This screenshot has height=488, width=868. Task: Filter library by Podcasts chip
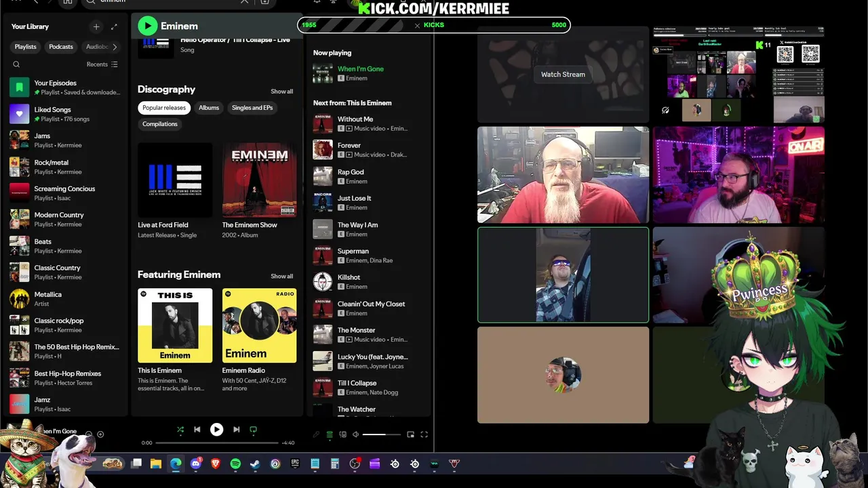point(61,47)
